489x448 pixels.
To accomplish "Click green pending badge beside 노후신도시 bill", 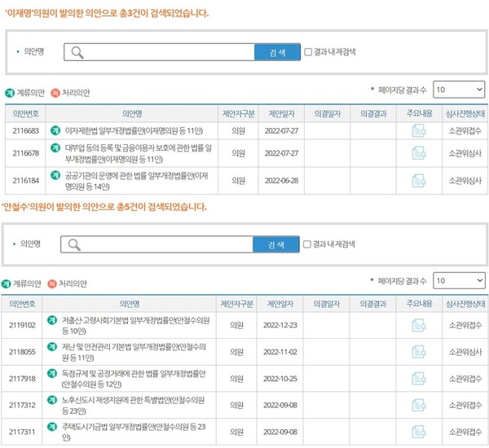I will (x=52, y=400).
